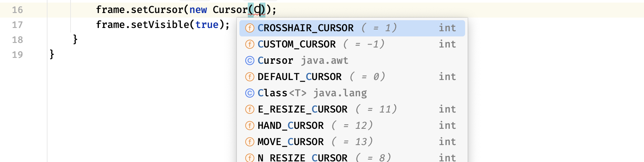644x162 pixels.
Task: Click the field icon beside DEFAULT_CURSOR
Action: tap(249, 77)
